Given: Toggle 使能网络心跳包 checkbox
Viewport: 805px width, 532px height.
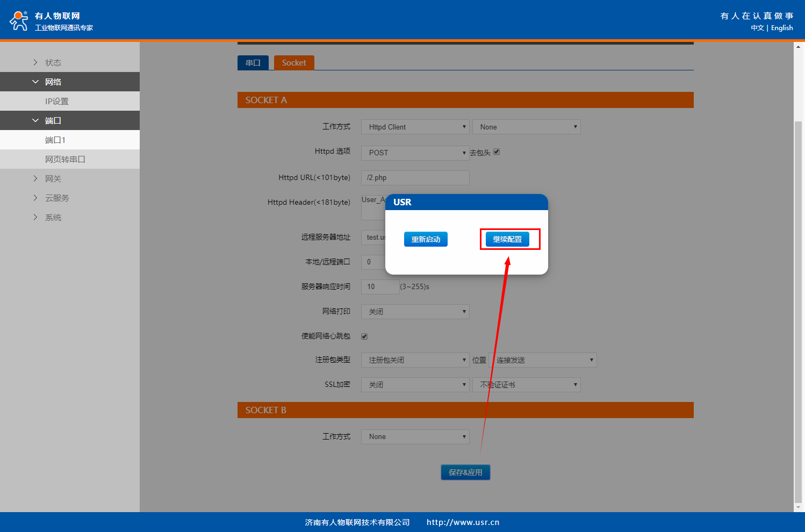Looking at the screenshot, I should point(364,336).
